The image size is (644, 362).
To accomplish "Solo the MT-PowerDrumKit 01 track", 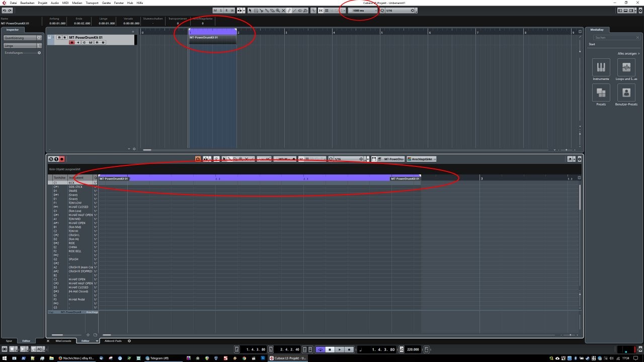I will [x=64, y=37].
